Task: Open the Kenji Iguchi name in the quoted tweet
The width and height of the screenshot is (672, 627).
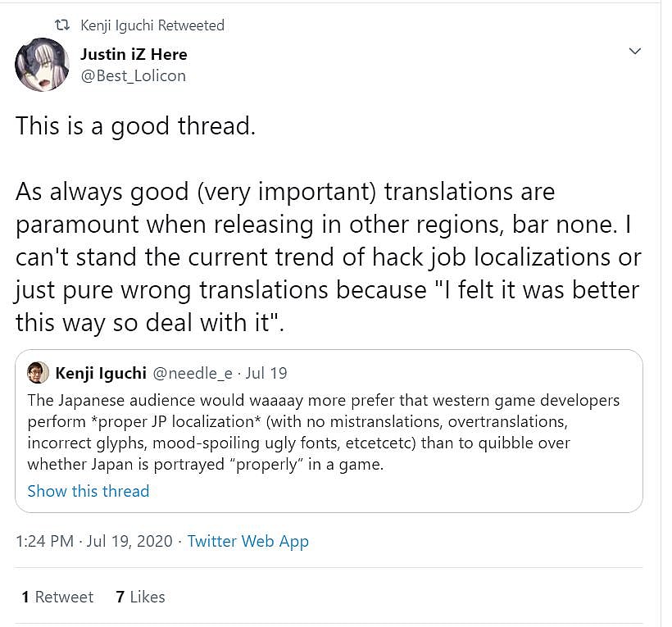Action: point(101,373)
